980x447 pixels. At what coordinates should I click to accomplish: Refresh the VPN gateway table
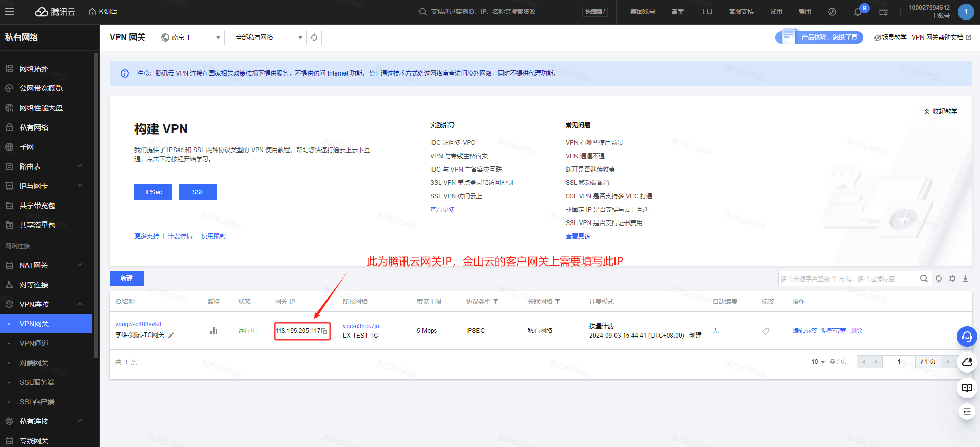pyautogui.click(x=939, y=278)
